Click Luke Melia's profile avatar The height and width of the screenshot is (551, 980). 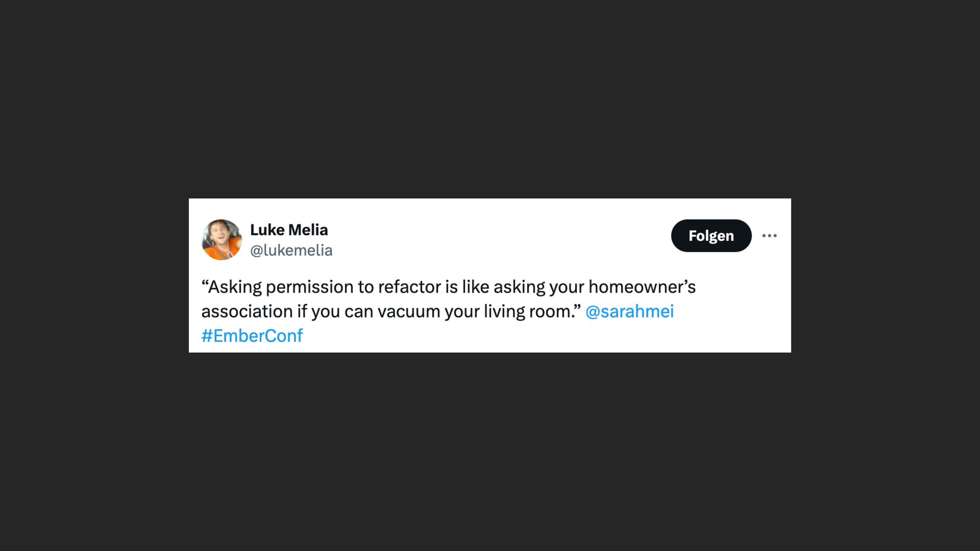tap(222, 240)
